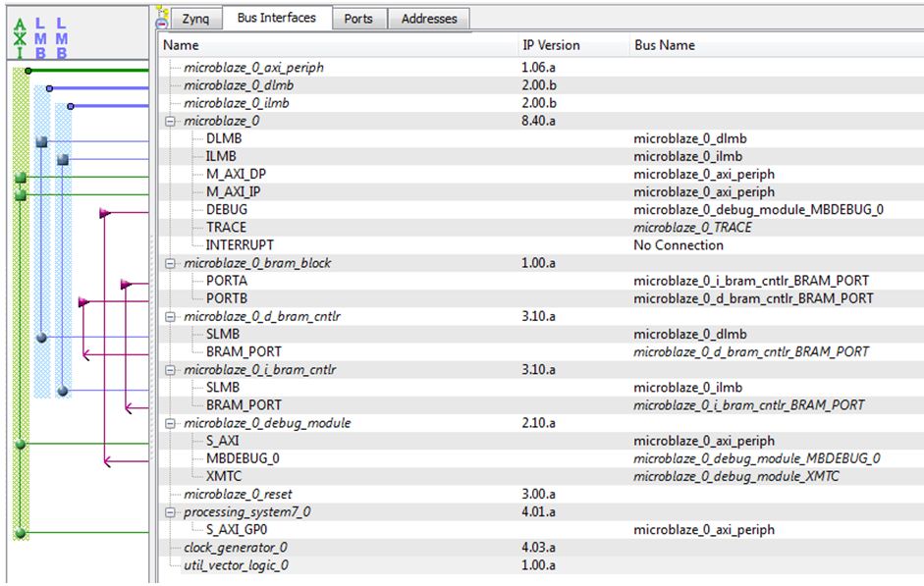Click the PORTB row magenta triangle marker
This screenshot has height=586, width=924.
[83, 301]
